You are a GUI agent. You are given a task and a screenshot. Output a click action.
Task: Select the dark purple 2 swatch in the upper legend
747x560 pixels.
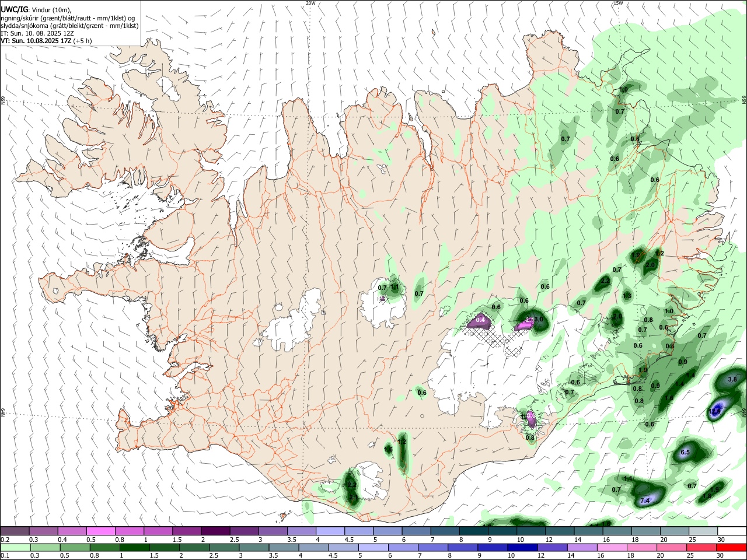click(x=215, y=531)
